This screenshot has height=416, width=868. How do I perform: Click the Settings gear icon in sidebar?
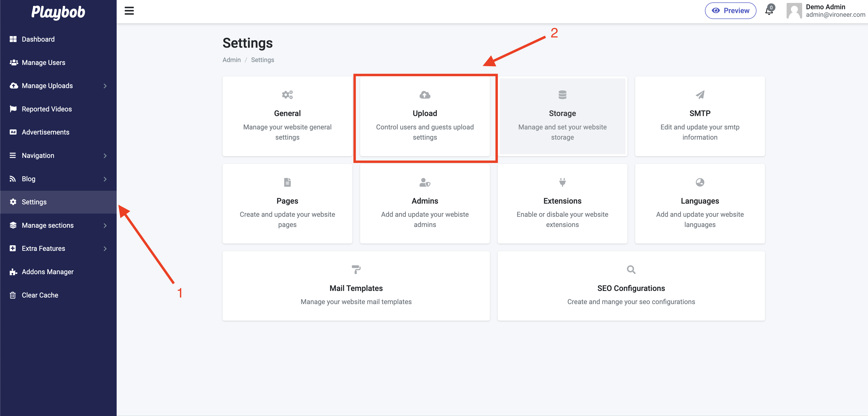click(x=13, y=202)
